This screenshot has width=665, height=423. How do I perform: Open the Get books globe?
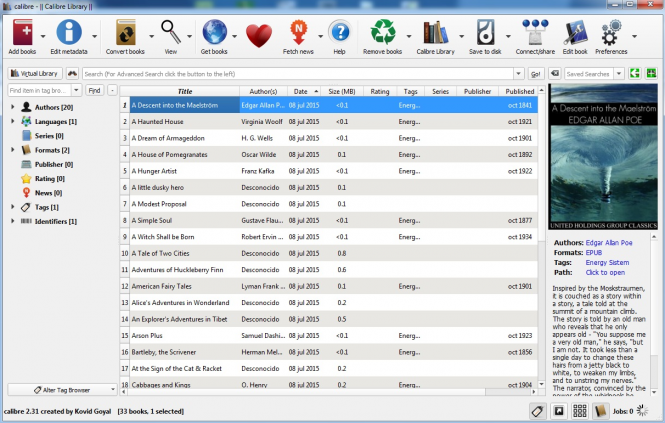pos(214,32)
